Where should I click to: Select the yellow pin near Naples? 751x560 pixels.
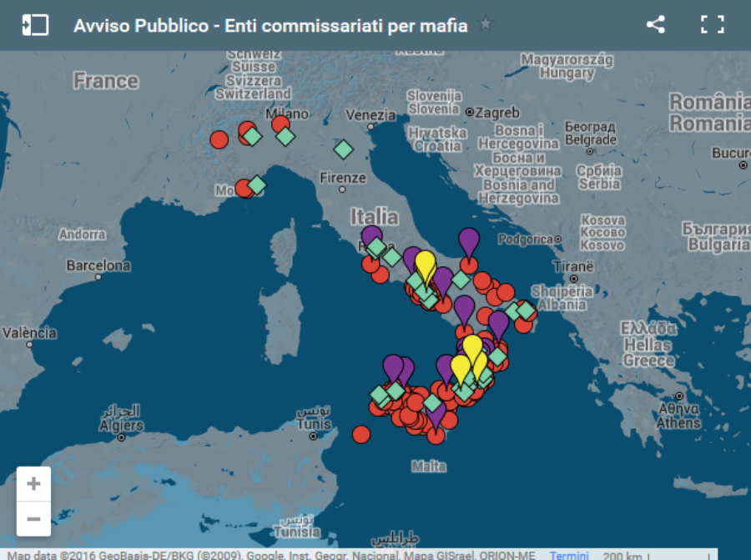point(426,266)
